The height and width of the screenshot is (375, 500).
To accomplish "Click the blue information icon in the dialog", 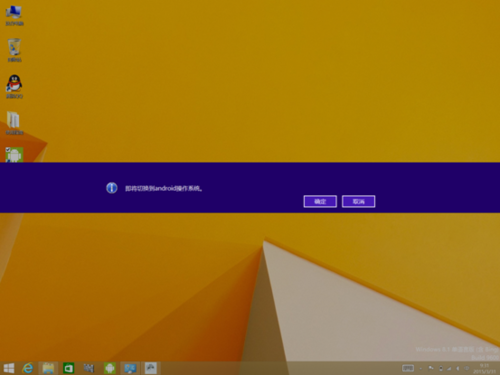I will point(112,188).
